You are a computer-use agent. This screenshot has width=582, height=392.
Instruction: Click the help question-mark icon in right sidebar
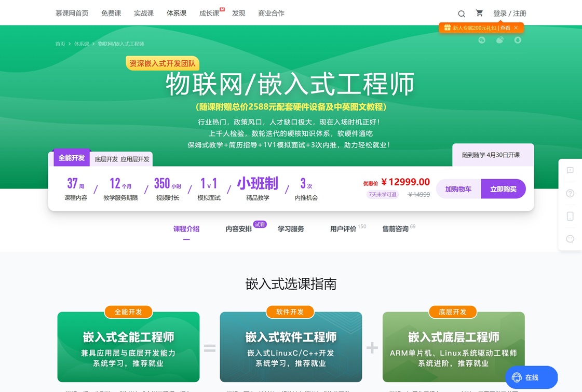pos(570,193)
